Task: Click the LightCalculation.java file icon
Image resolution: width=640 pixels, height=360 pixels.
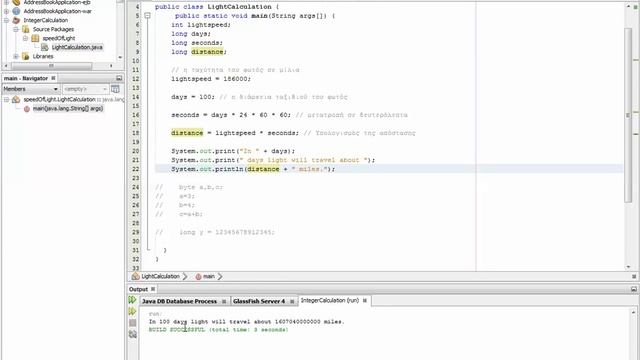Action: [44, 47]
